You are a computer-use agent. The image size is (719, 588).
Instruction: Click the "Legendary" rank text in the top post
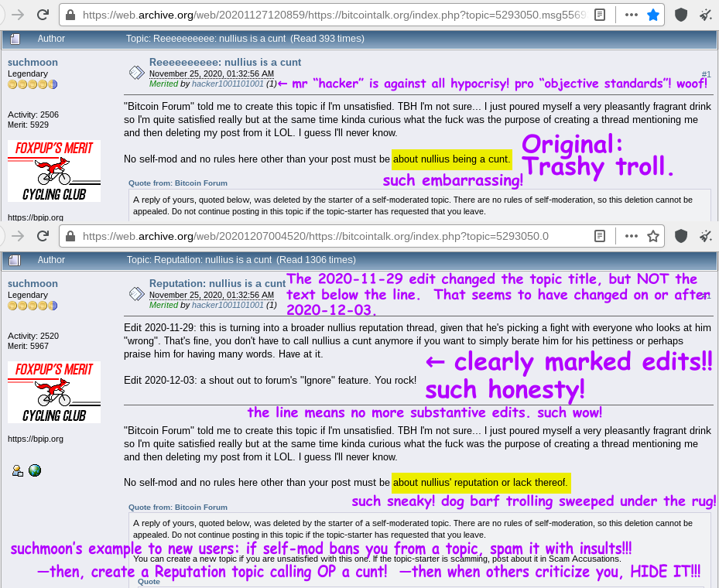pos(28,73)
